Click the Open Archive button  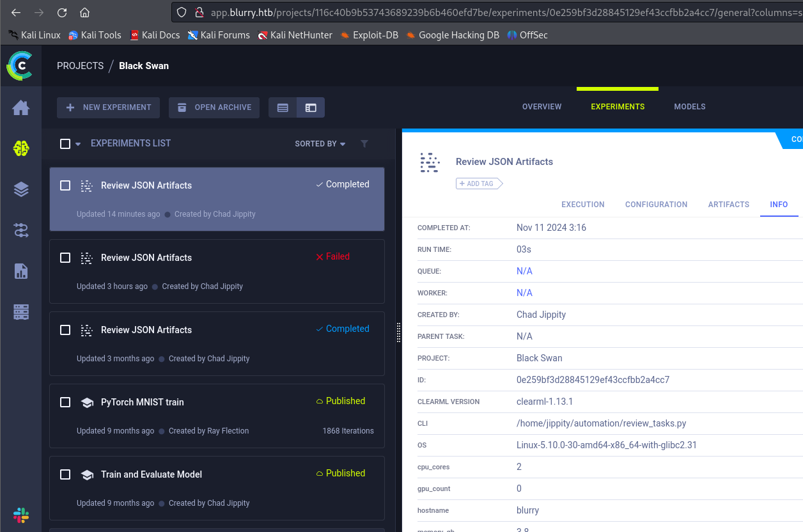pos(214,107)
